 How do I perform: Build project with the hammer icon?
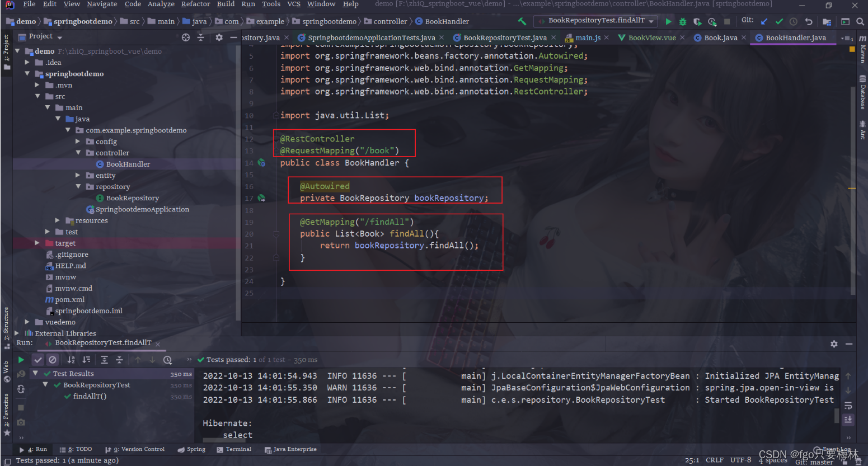coord(522,21)
